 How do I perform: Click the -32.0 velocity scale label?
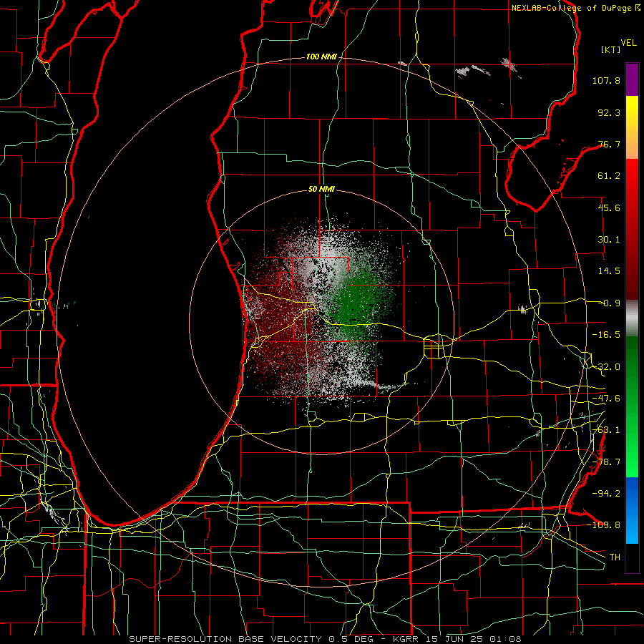click(x=606, y=367)
